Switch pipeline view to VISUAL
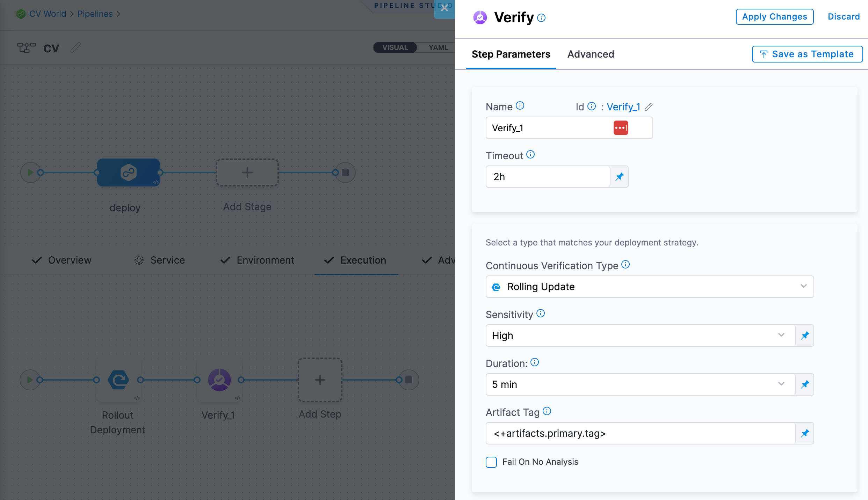This screenshot has height=500, width=868. click(395, 47)
